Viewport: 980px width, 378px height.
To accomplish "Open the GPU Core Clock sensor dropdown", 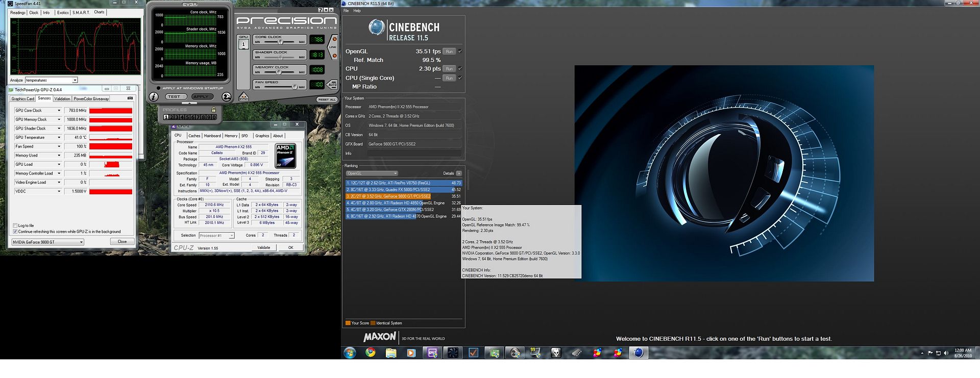I will pyautogui.click(x=59, y=110).
